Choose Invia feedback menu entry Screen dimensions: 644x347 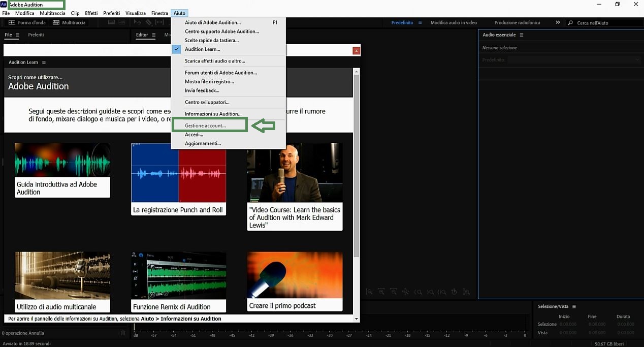click(228, 90)
